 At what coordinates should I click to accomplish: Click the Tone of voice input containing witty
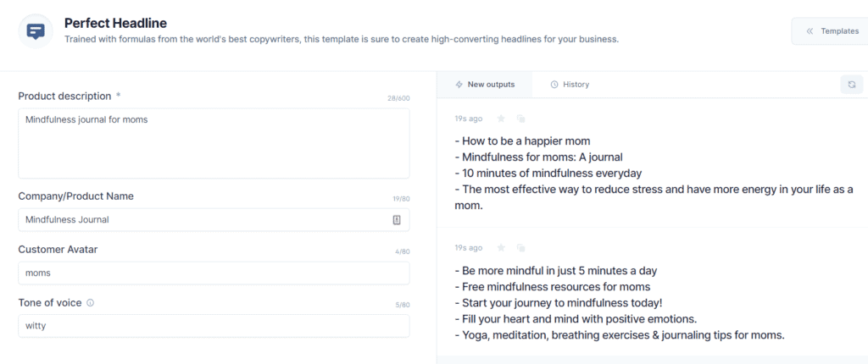coord(214,326)
